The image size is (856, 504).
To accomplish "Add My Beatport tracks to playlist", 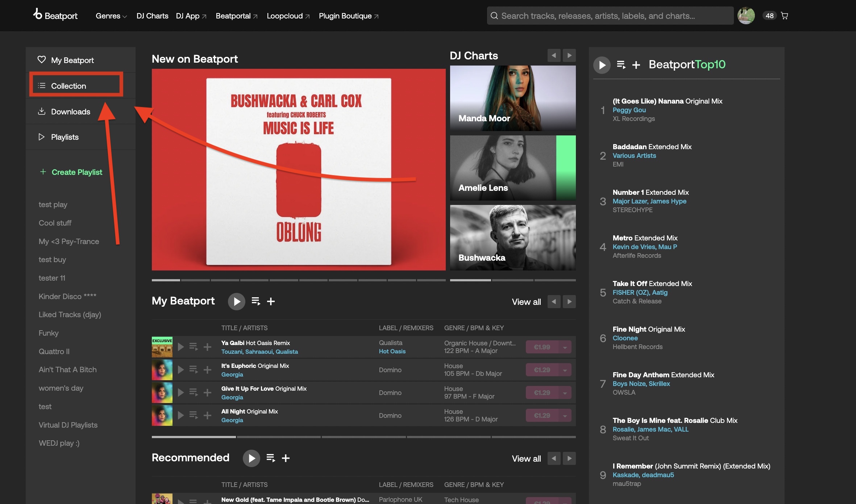I will (x=271, y=301).
